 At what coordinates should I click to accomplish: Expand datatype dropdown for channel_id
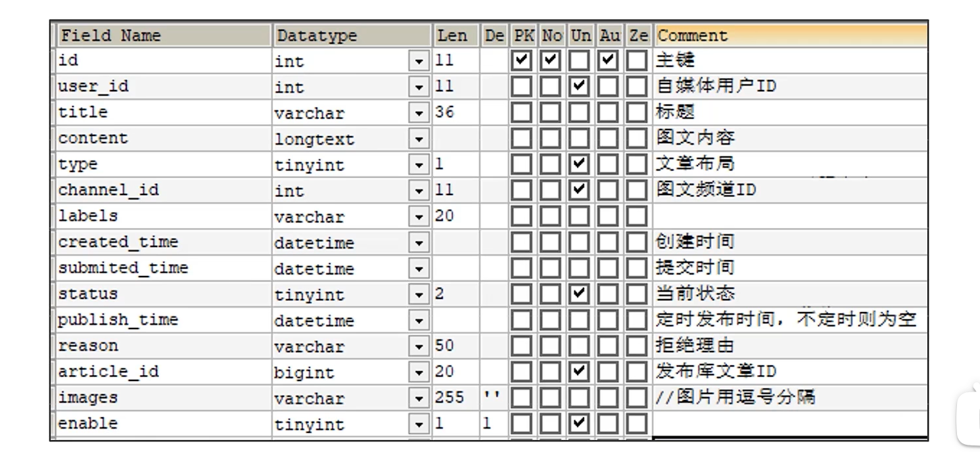click(419, 191)
